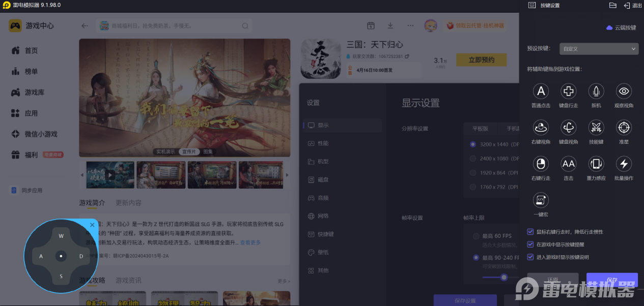Select 1920 x 864 resolution radio
The image size is (644, 306).
[473, 173]
